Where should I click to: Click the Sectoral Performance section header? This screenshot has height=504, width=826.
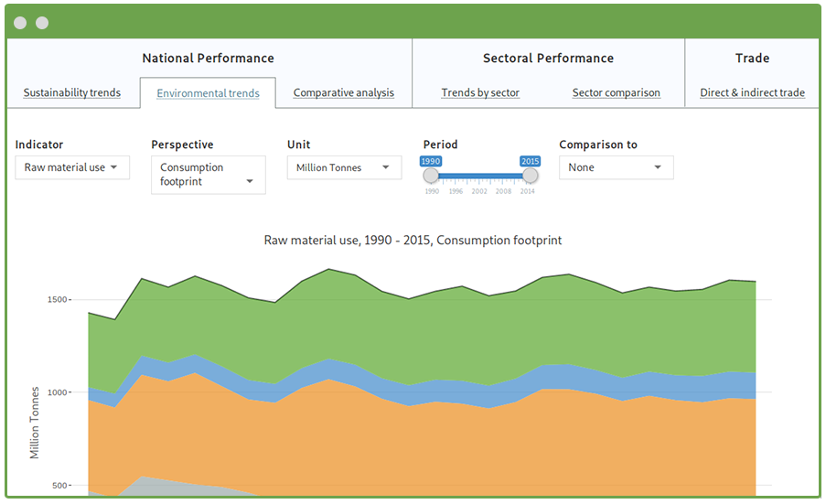click(x=548, y=59)
